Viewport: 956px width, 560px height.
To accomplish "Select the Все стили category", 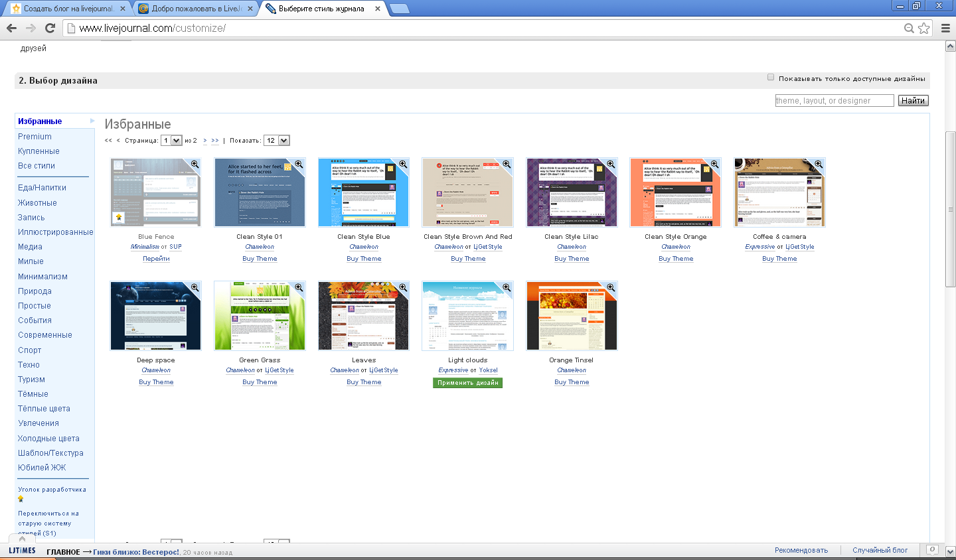I will [37, 166].
